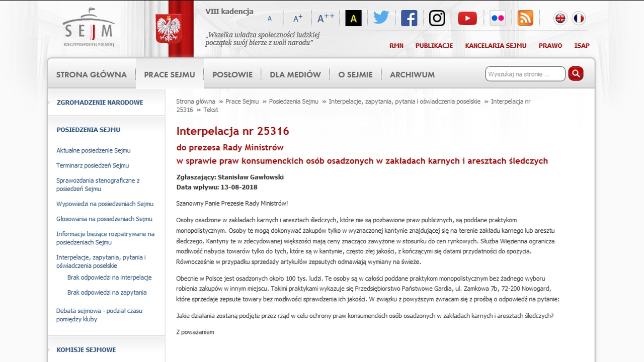
Task: Click 'do prezesa Rady Ministrów' heading
Action: [230, 148]
